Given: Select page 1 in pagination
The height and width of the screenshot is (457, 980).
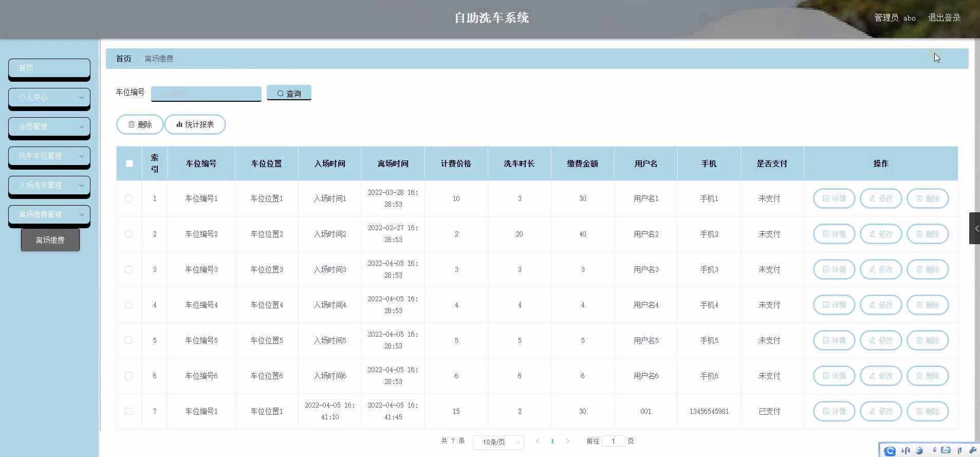Looking at the screenshot, I should [552, 441].
